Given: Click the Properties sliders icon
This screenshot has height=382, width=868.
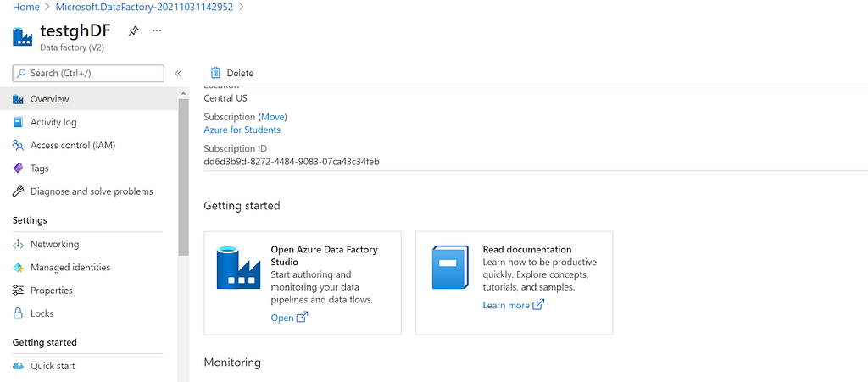Looking at the screenshot, I should coord(19,291).
